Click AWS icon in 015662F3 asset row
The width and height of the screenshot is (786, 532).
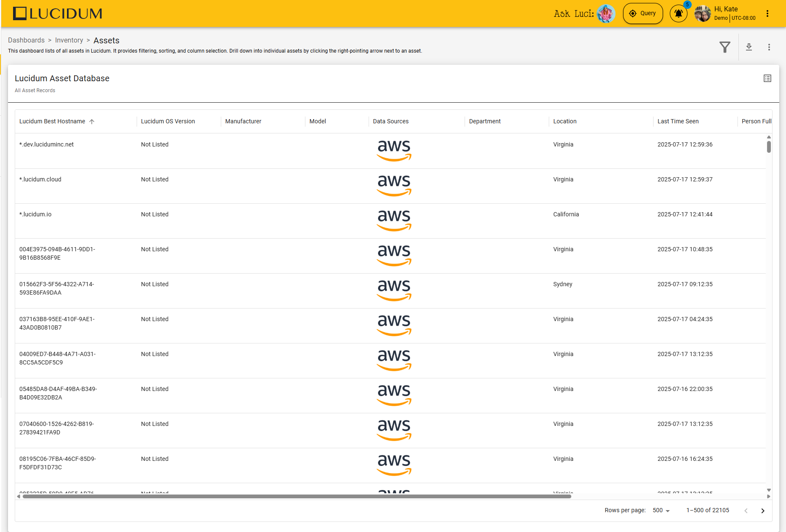pos(394,290)
